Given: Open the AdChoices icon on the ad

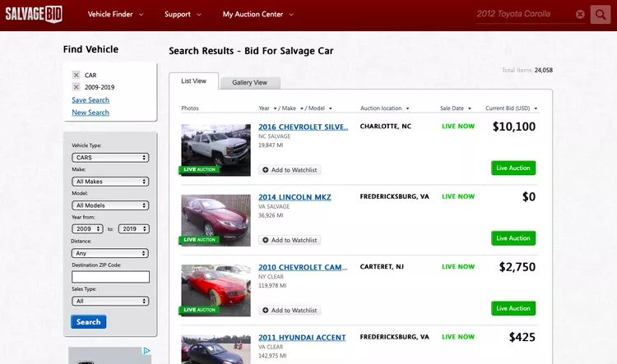Looking at the screenshot, I should pyautogui.click(x=147, y=351).
